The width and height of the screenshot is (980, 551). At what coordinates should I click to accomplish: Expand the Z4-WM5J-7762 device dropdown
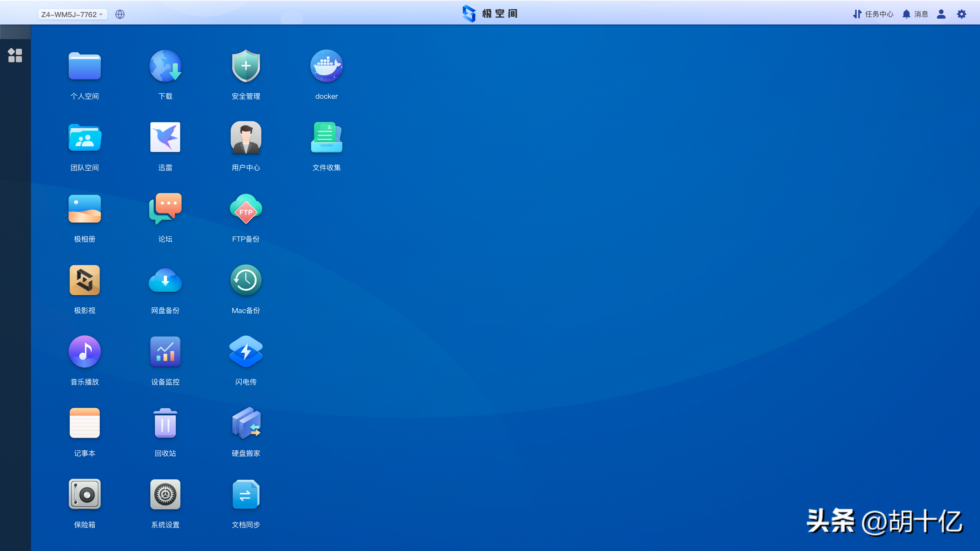[72, 15]
